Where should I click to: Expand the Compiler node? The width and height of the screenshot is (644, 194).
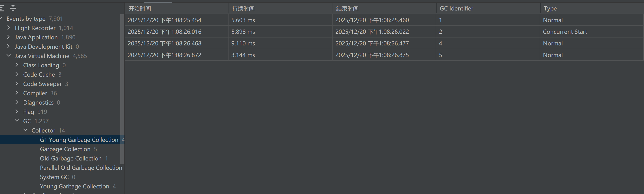click(17, 93)
